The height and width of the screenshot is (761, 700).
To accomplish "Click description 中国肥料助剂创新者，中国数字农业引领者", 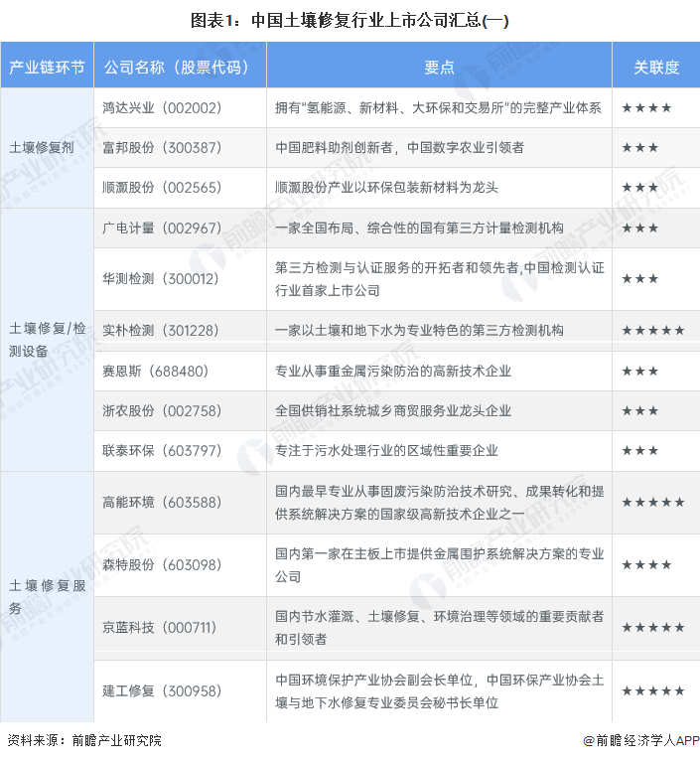I will pos(400,148).
